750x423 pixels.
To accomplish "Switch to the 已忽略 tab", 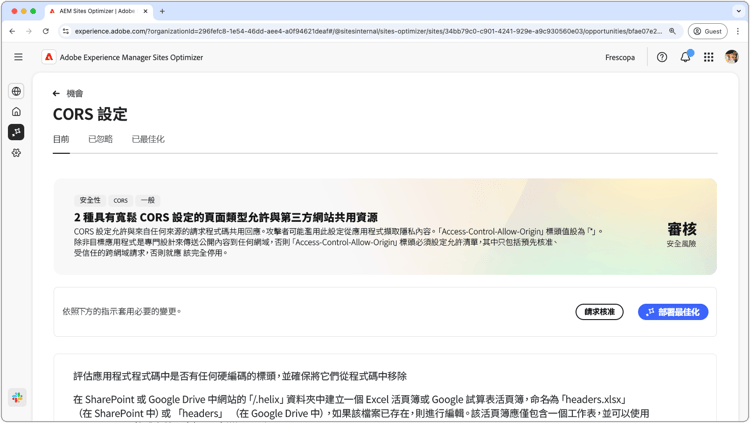I will click(100, 139).
